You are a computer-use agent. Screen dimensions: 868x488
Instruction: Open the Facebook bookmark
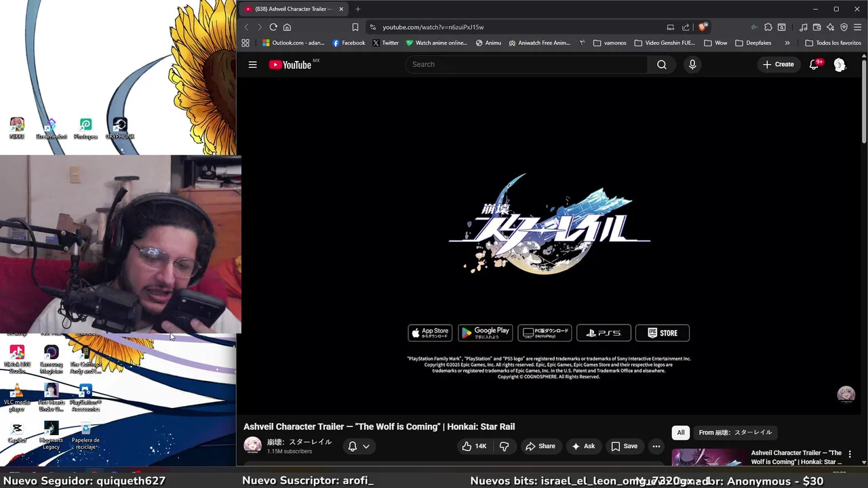tap(349, 43)
